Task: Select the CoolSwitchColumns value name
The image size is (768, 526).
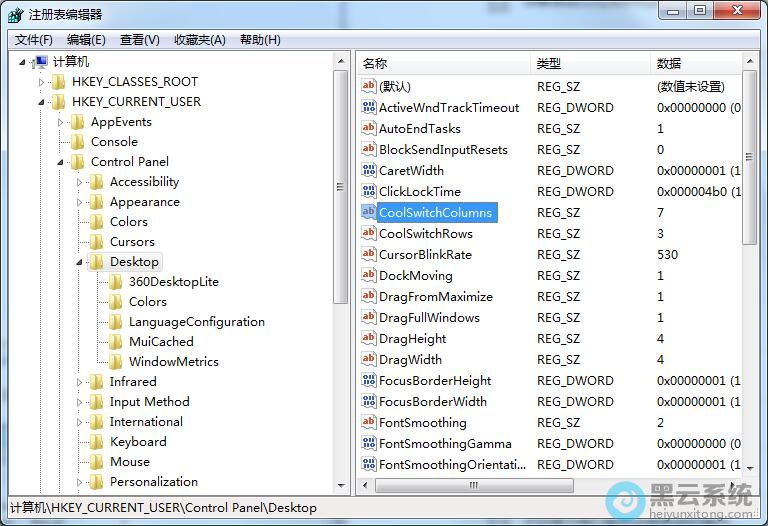Action: point(435,213)
